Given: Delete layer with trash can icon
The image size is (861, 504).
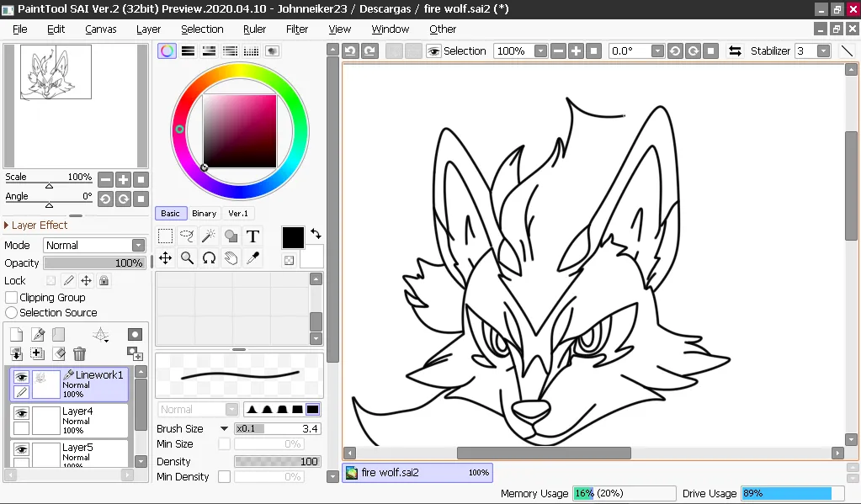Looking at the screenshot, I should (x=80, y=353).
